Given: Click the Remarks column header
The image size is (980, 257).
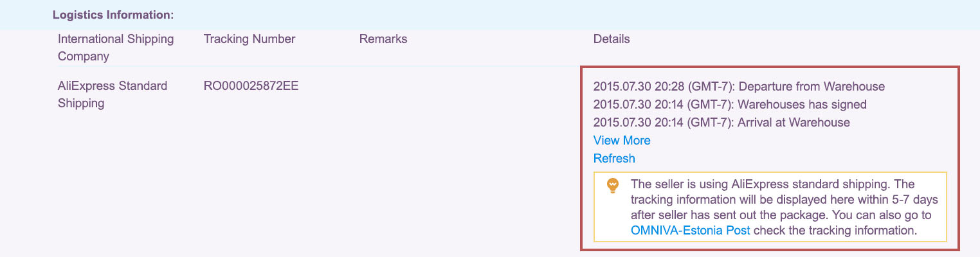Looking at the screenshot, I should (x=383, y=39).
